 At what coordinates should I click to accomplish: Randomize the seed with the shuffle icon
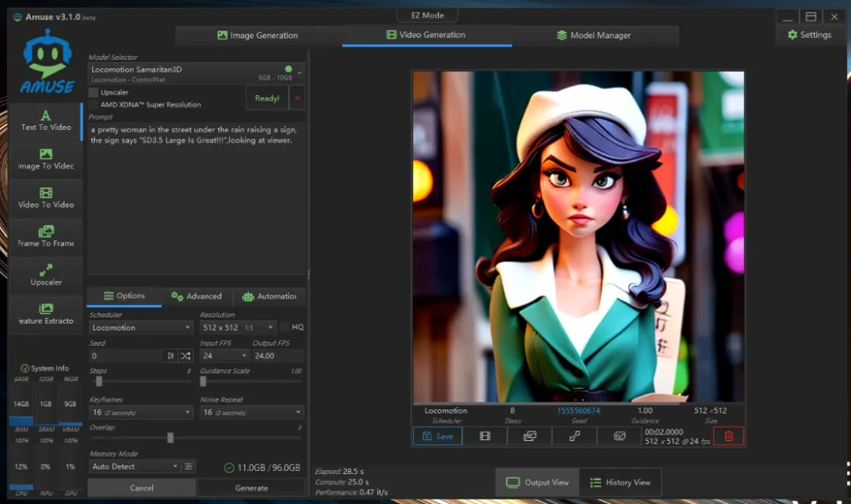[185, 356]
